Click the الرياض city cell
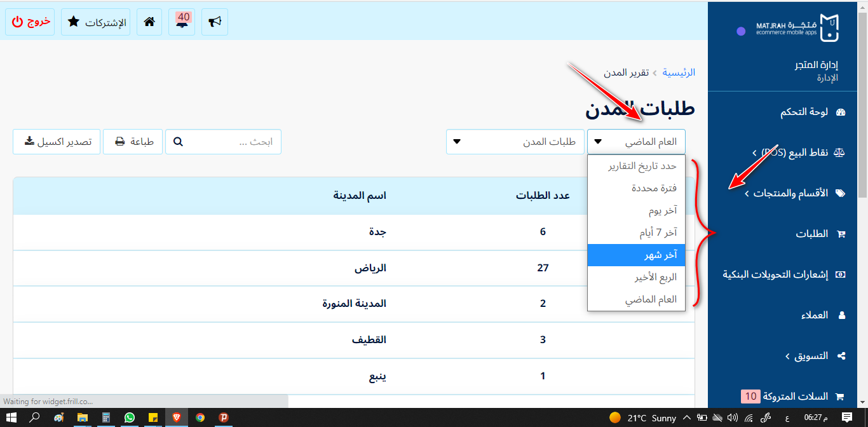Image resolution: width=868 pixels, height=427 pixels. point(370,268)
